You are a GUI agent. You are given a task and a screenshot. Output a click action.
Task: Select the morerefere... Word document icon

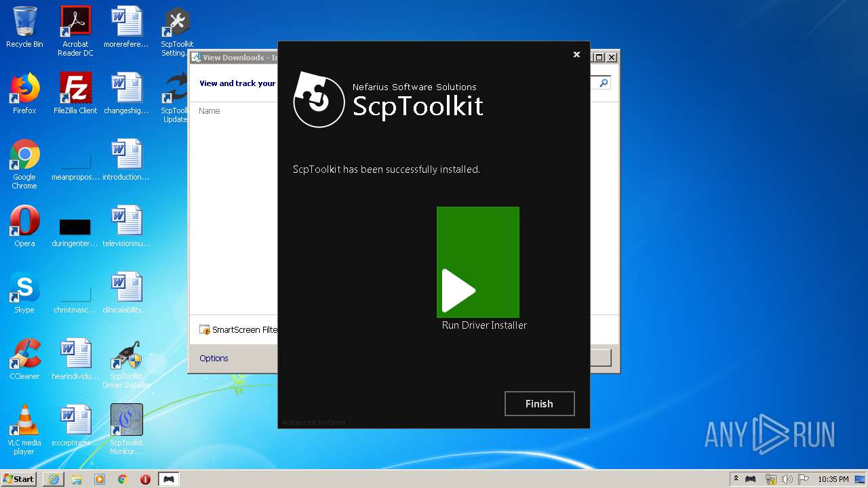click(126, 28)
